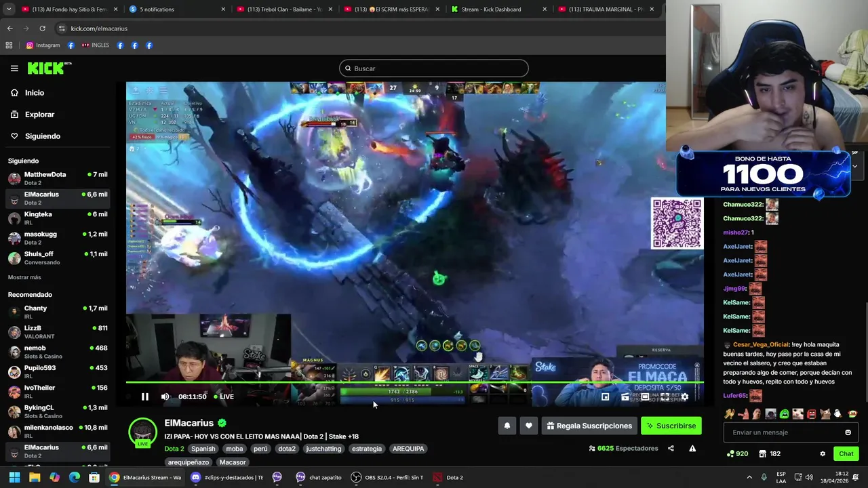The image size is (868, 488).
Task: Mute the stream volume speaker icon
Action: 165,396
